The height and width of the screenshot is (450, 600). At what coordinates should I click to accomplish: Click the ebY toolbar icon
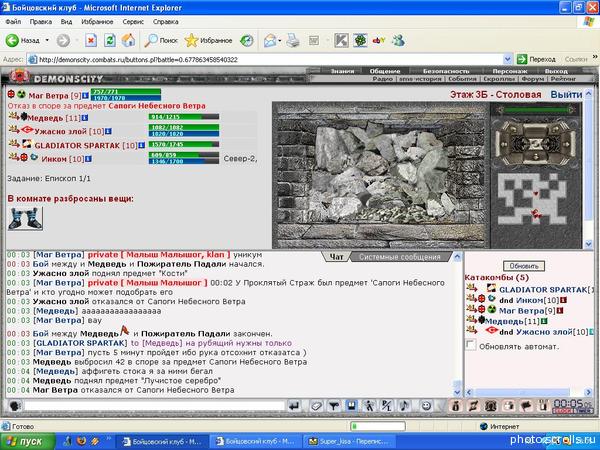tap(379, 40)
